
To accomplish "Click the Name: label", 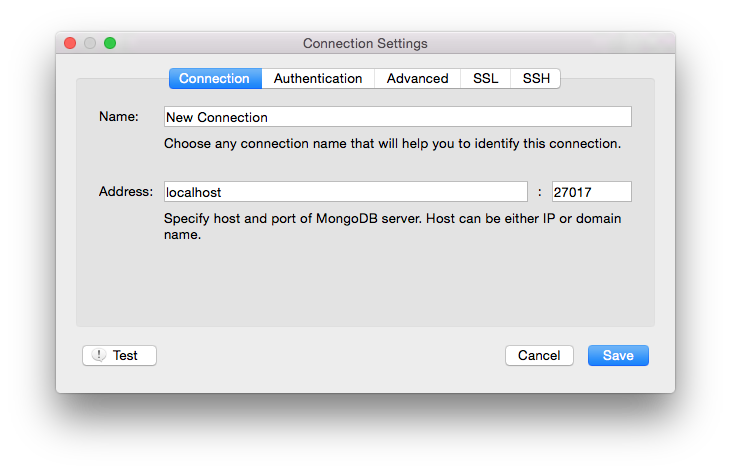I will pos(118,117).
